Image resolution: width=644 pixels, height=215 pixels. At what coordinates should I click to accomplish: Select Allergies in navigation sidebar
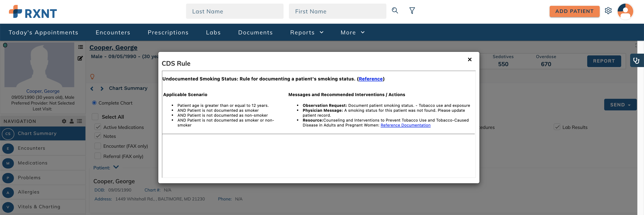point(43,192)
